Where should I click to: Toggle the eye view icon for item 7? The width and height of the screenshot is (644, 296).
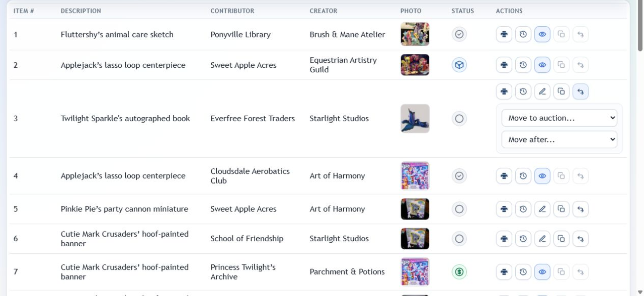[542, 272]
